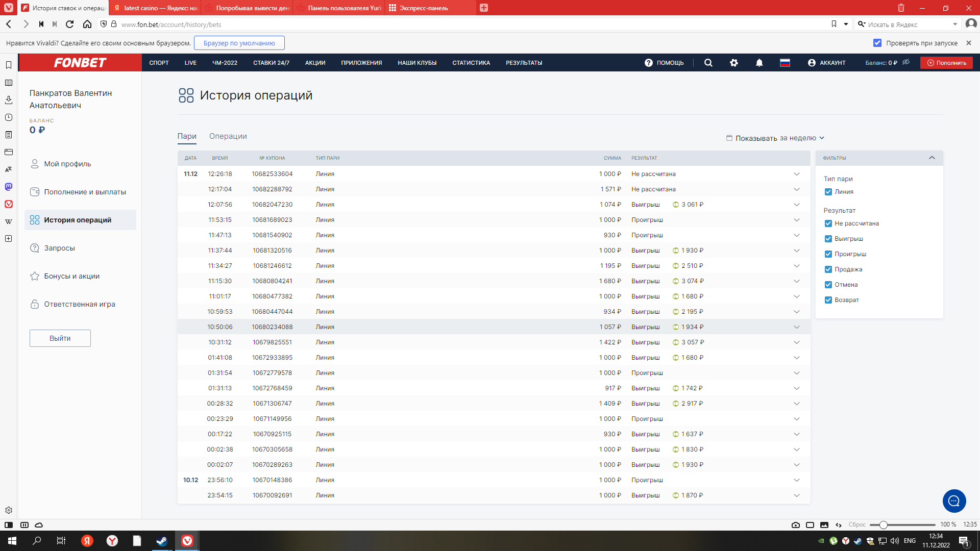Image resolution: width=980 pixels, height=551 pixels.
Task: Open the СТАТИСТИКА menu item
Action: pos(471,63)
